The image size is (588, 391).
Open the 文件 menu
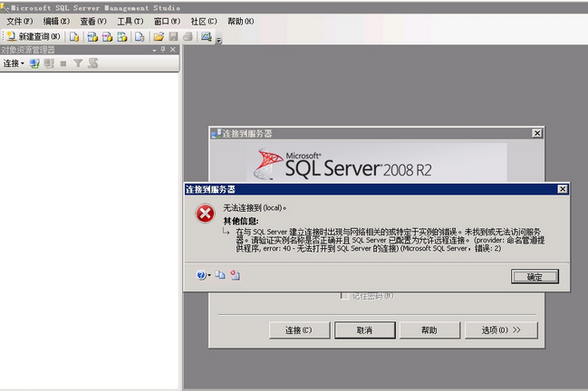point(20,22)
